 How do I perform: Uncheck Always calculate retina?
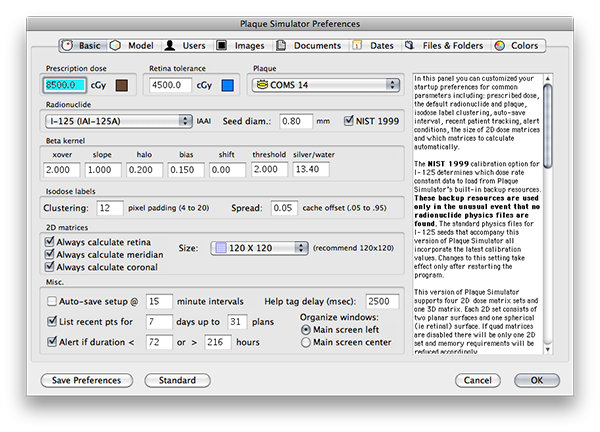point(50,241)
